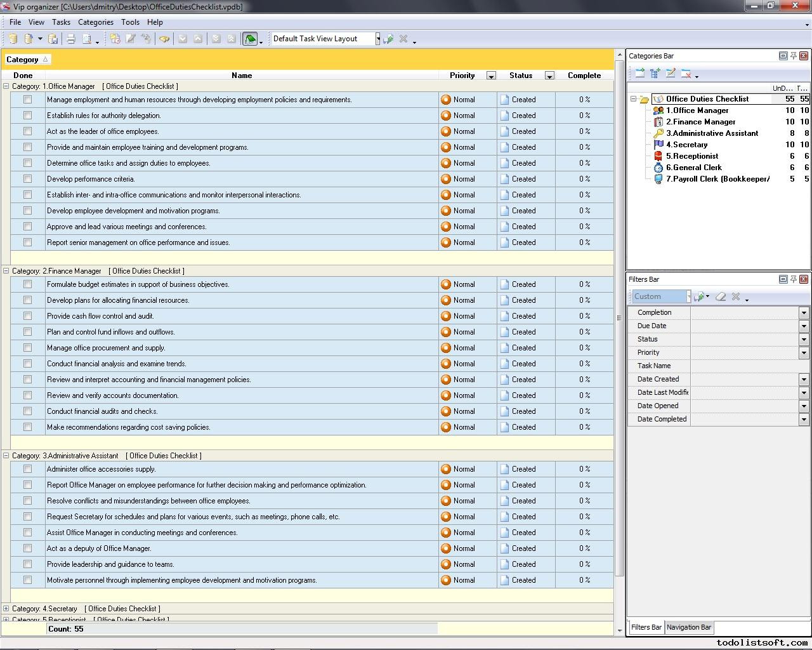The width and height of the screenshot is (812, 650).
Task: Open the Status column filter dropdown
Action: tap(549, 76)
